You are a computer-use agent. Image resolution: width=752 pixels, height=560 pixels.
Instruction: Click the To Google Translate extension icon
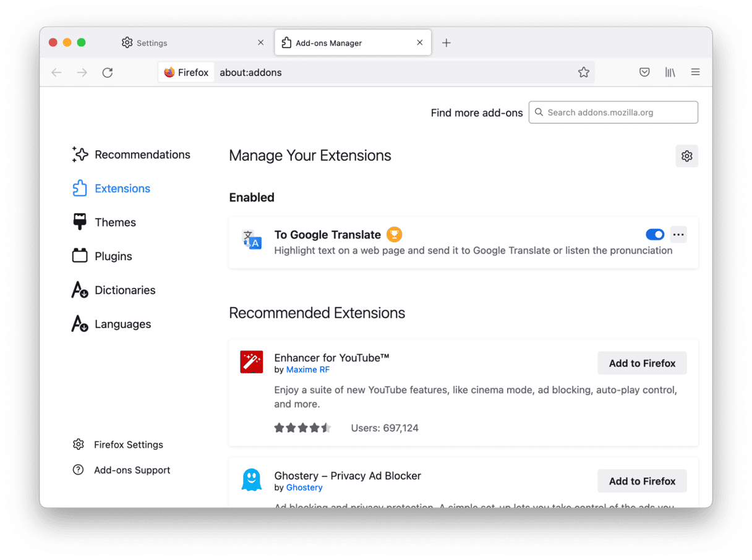(252, 239)
